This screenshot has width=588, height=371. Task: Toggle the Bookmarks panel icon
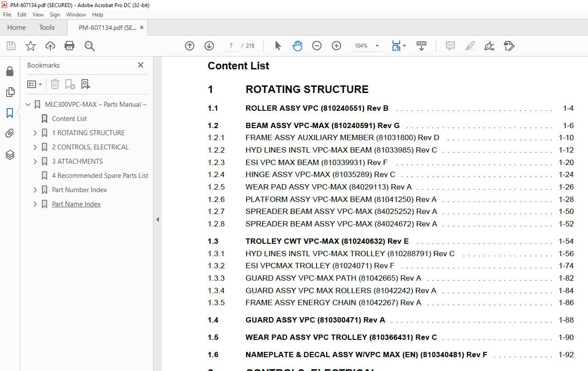pyautogui.click(x=10, y=113)
